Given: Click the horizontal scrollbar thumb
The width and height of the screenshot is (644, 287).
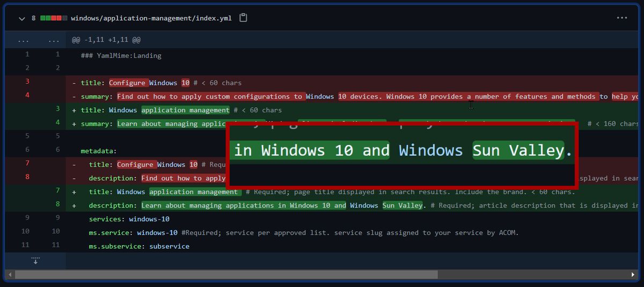Looking at the screenshot, I should click(226, 275).
